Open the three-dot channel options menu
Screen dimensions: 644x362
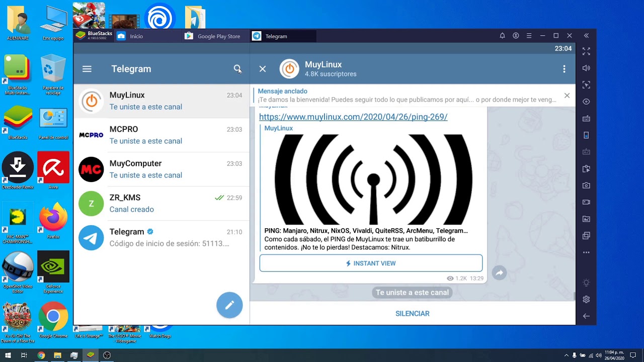(564, 69)
